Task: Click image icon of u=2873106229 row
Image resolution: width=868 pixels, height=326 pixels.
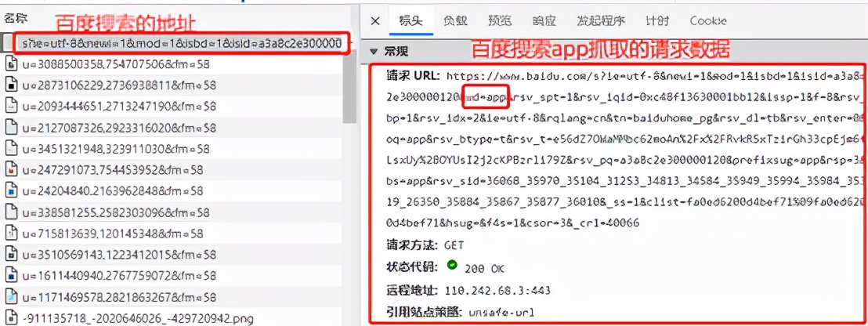Action: click(x=11, y=85)
